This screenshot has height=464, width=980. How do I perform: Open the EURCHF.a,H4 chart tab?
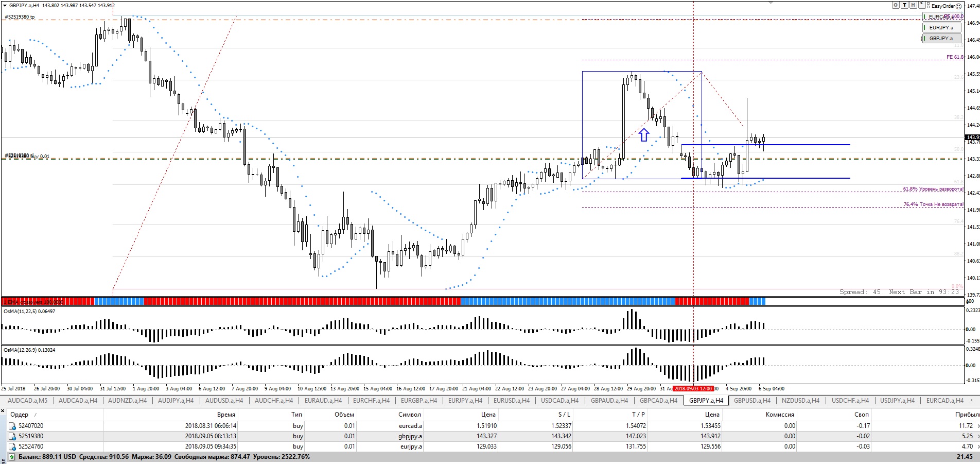coord(372,401)
